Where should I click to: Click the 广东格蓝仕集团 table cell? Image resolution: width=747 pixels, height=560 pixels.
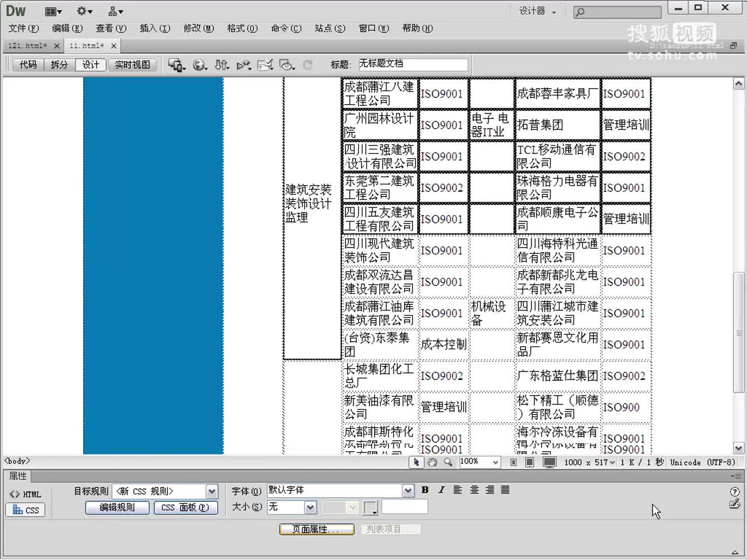[558, 376]
